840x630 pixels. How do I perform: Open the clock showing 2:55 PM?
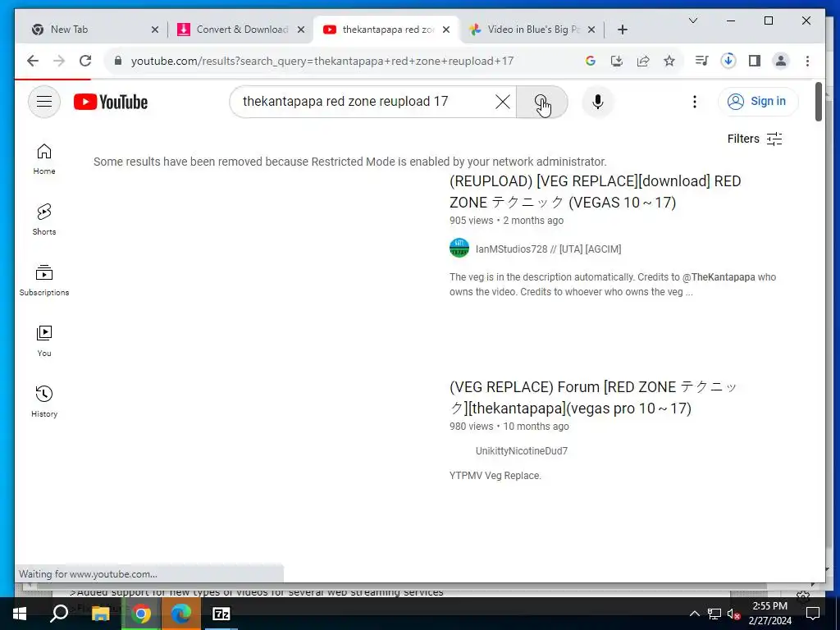click(769, 614)
